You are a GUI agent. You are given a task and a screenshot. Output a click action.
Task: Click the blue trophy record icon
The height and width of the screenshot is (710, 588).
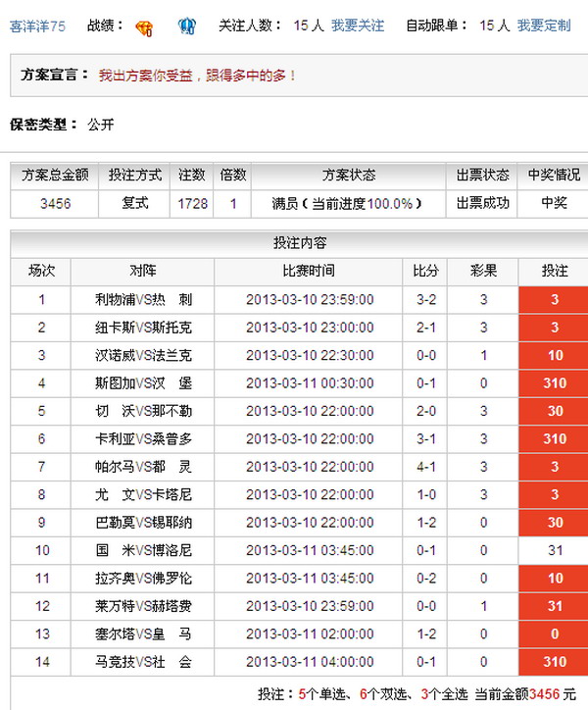187,26
